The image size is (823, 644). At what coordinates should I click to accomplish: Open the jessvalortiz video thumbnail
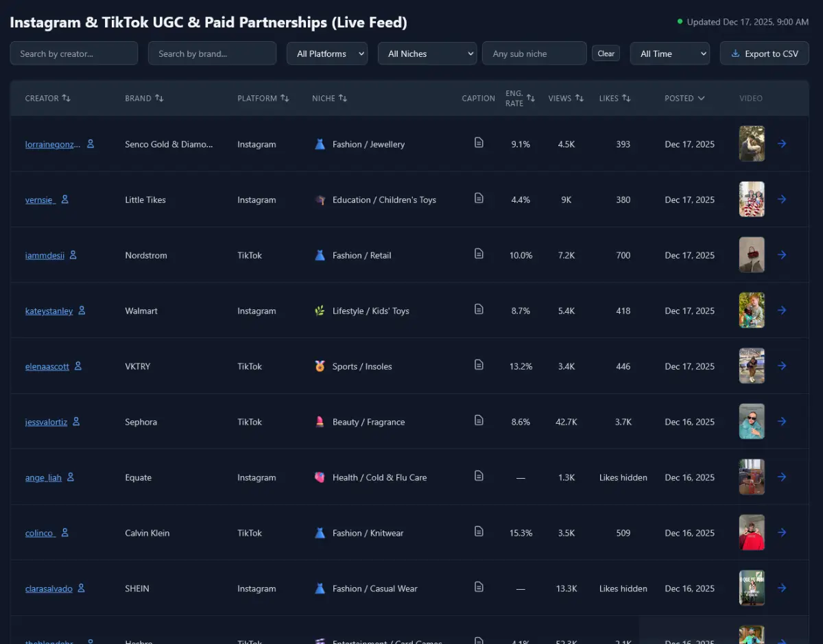(x=752, y=422)
